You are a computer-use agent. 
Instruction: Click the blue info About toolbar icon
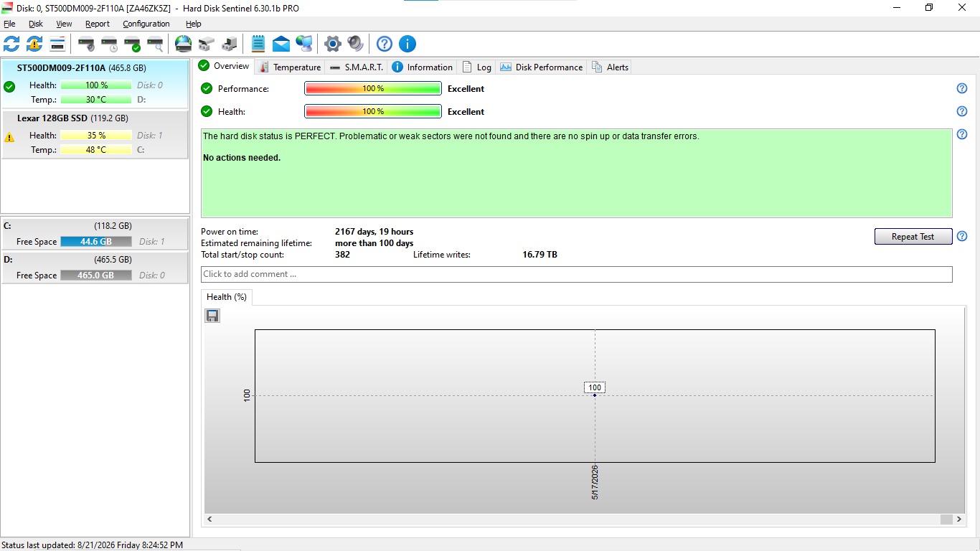point(407,44)
